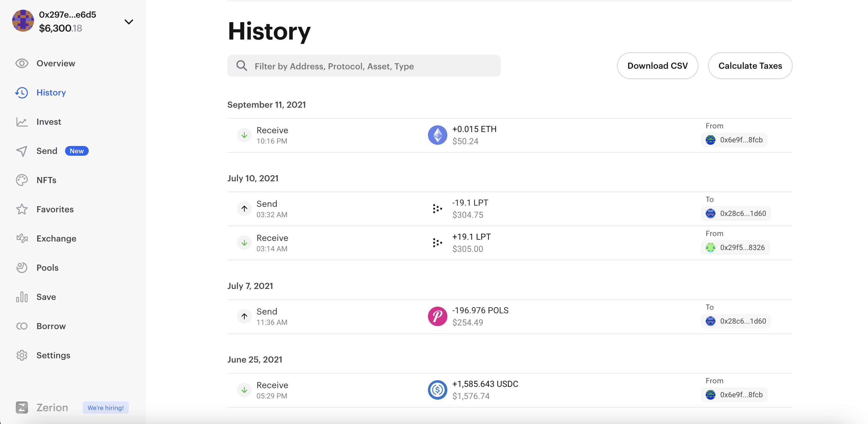Open the Borrow page
The image size is (868, 424).
(x=51, y=326)
